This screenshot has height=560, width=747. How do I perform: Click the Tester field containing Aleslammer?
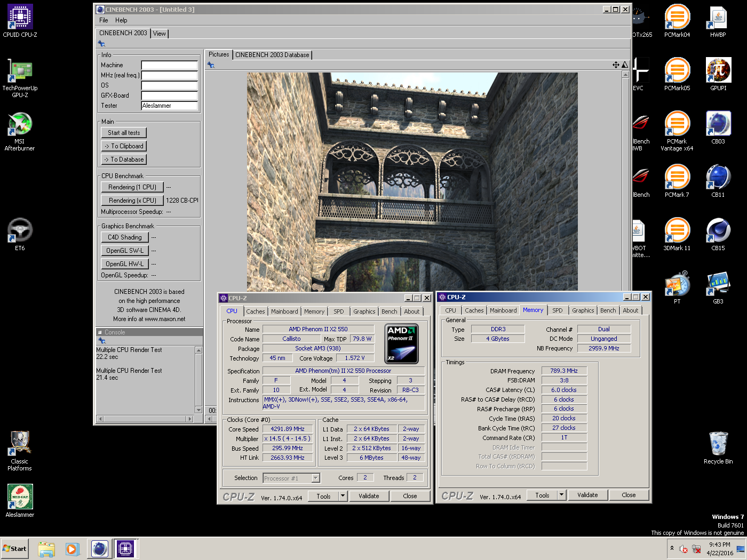(170, 106)
